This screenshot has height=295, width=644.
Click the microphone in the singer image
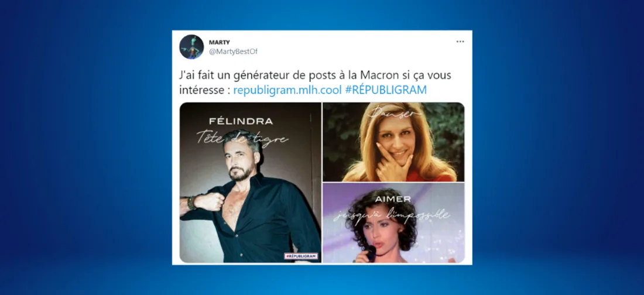(x=371, y=253)
